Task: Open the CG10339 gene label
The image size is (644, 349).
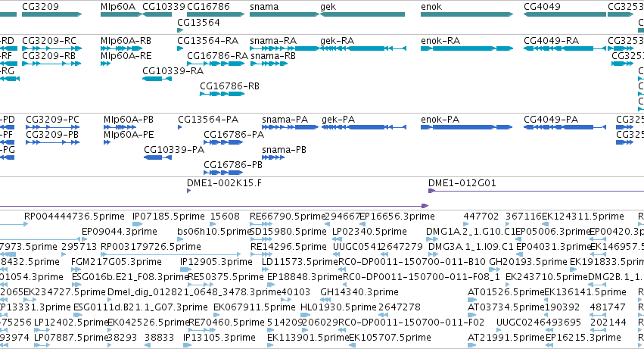Action: point(163,7)
